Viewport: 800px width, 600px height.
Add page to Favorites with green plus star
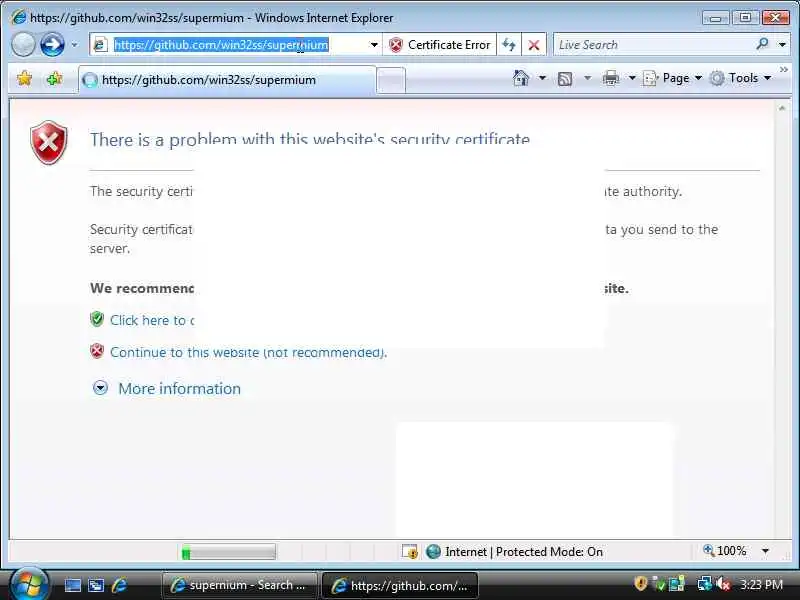coord(54,79)
